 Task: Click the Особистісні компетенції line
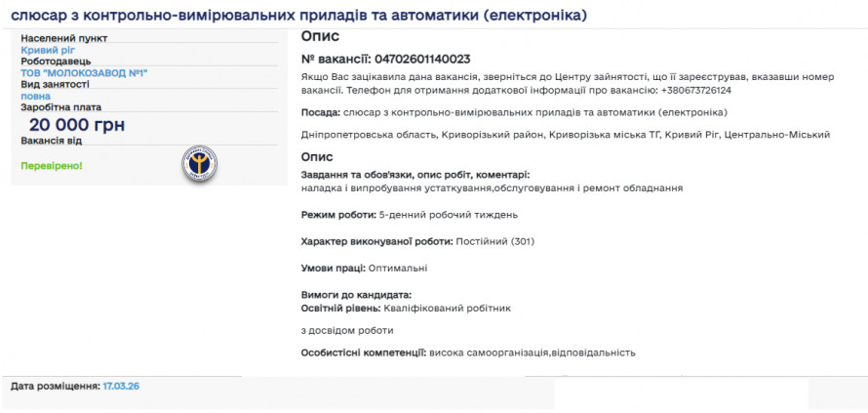click(468, 352)
